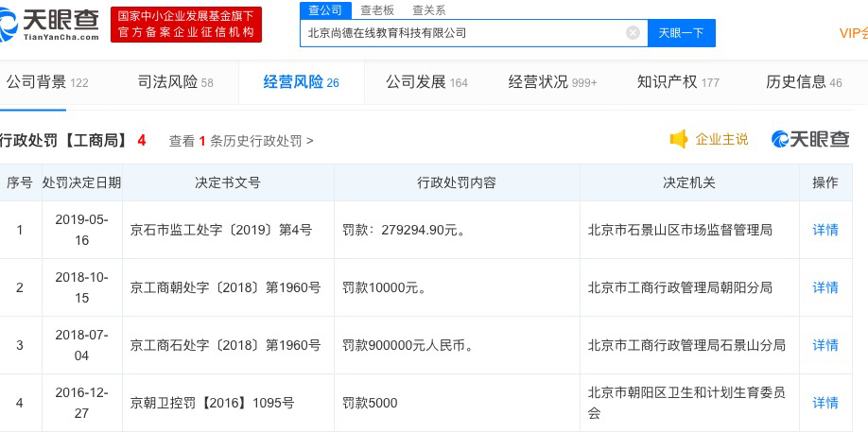Open the 经营状况 tab
Viewport: 868px width, 433px height.
(x=552, y=82)
